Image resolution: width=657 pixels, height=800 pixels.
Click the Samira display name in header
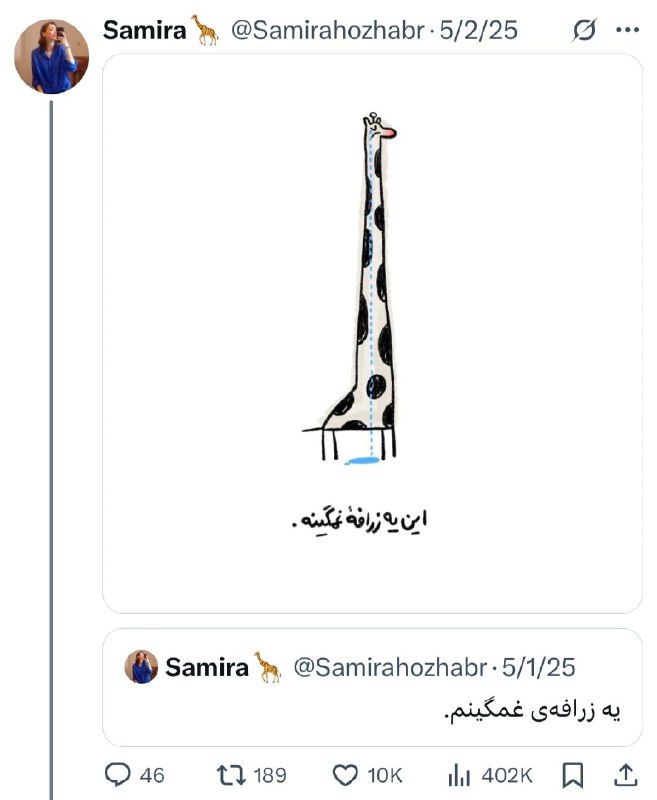[145, 30]
